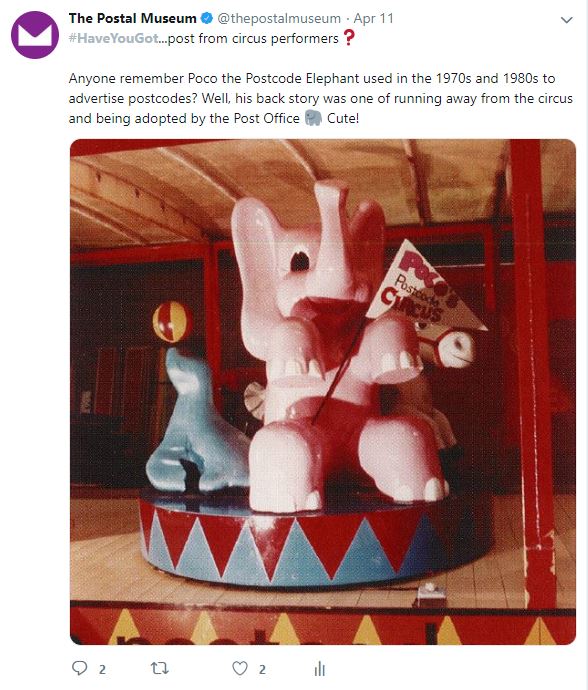Click the red question mark emoji

pos(349,37)
